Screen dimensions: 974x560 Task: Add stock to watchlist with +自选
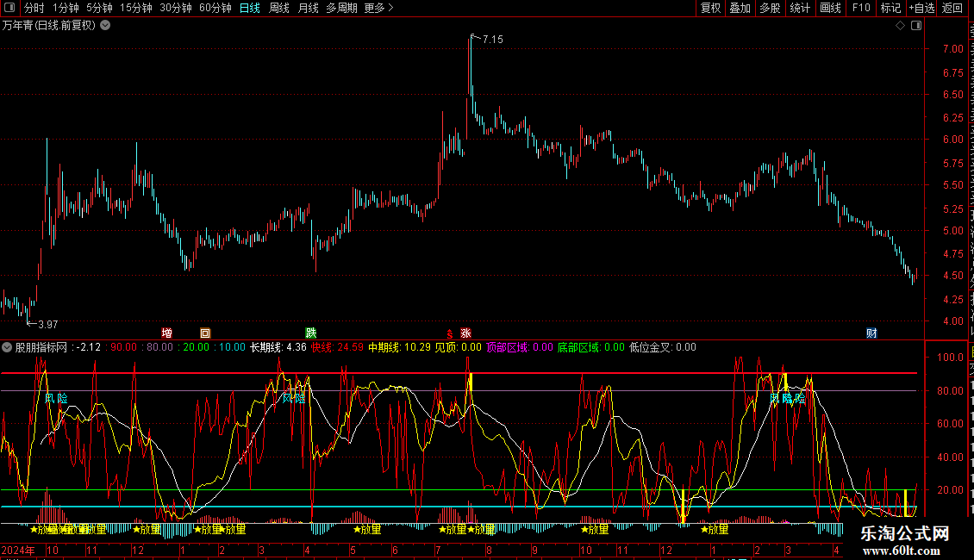click(x=921, y=8)
